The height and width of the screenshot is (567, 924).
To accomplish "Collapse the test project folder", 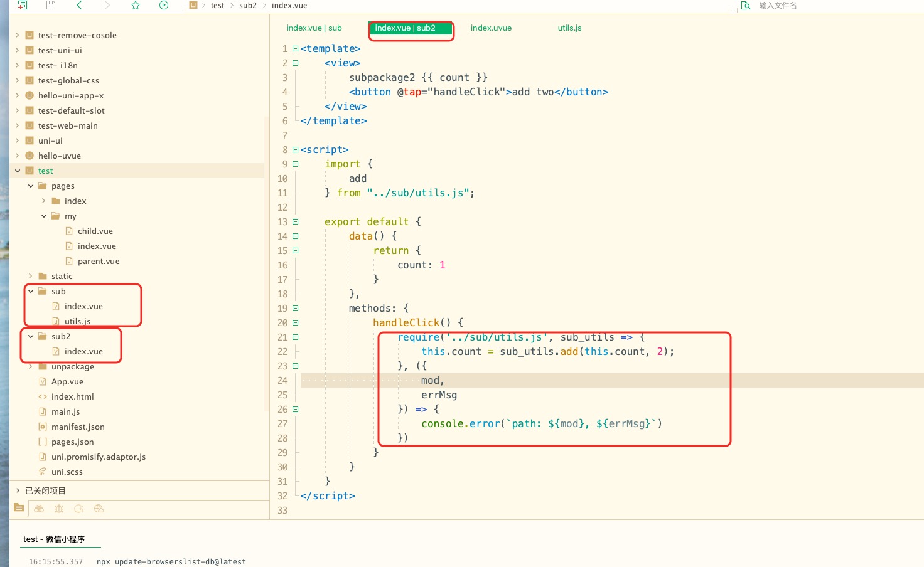I will pos(18,171).
